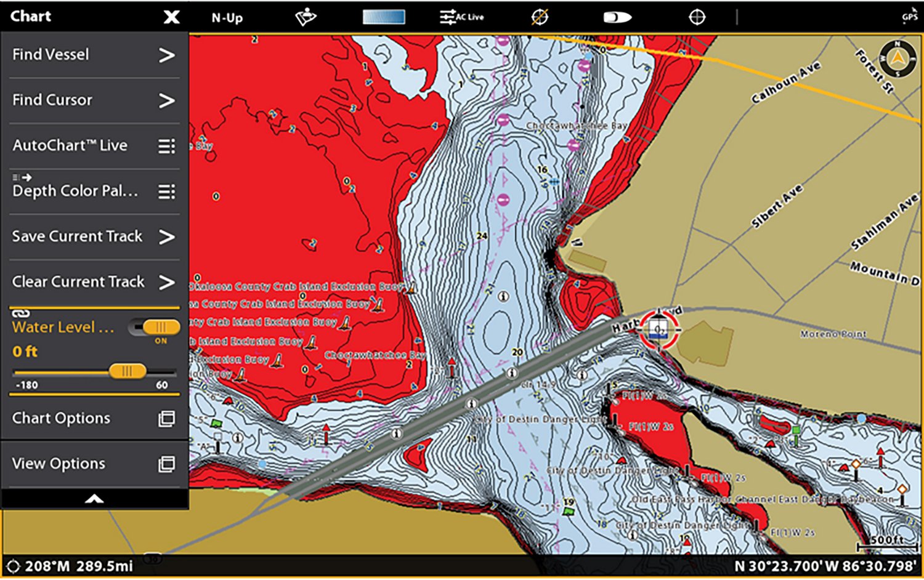Collapse the Chart menu with the bottom arrow

click(x=94, y=499)
